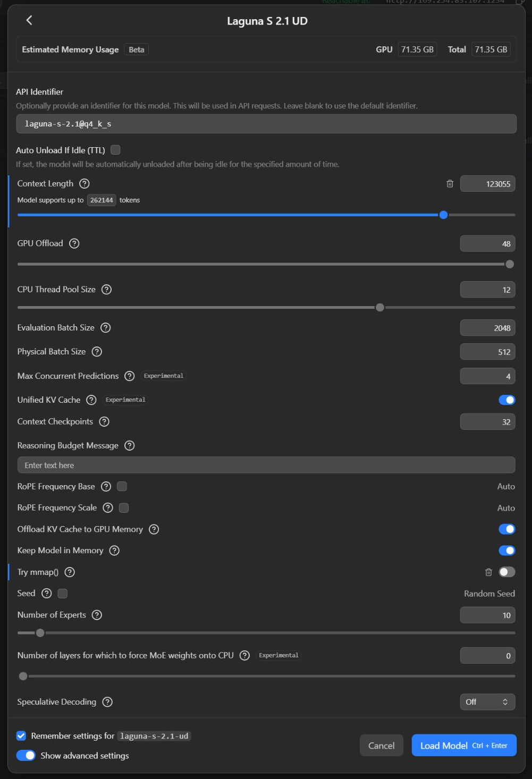Reset Try mmap() with trash icon
The height and width of the screenshot is (779, 532).
click(x=488, y=572)
